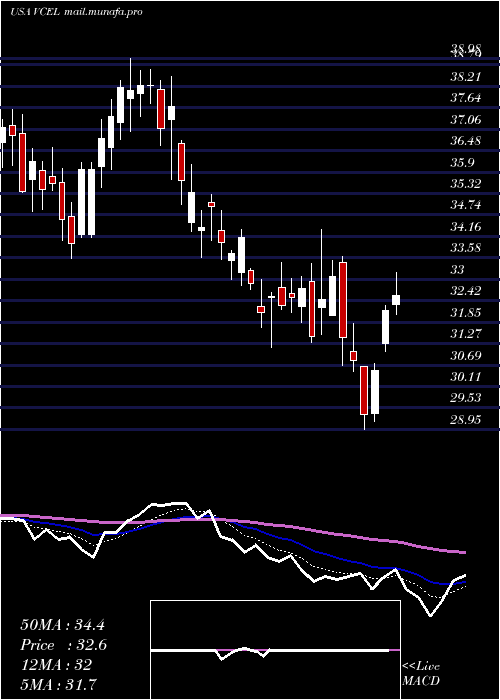The image size is (500, 700).
Task: Click the last white candlestick near 32.42
Action: pos(396,300)
